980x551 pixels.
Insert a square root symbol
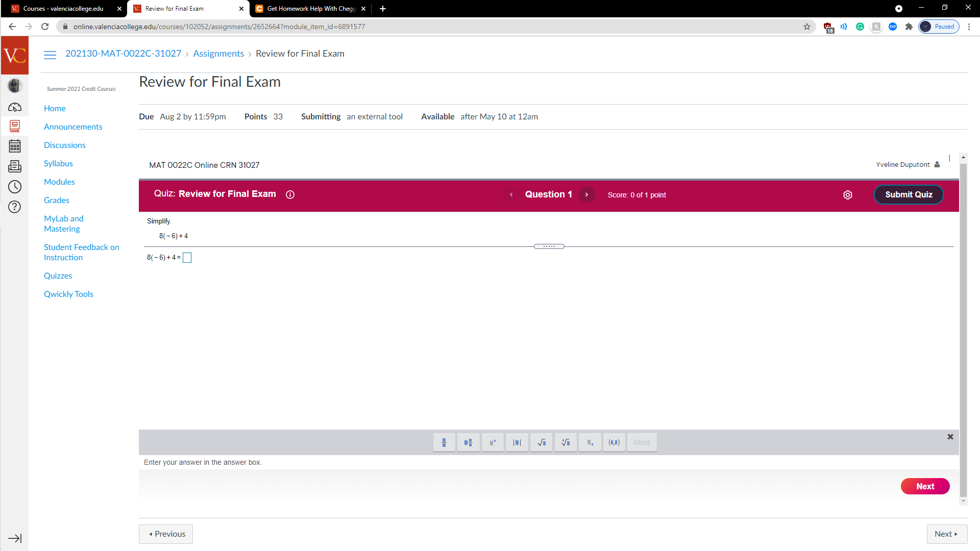[x=542, y=442]
